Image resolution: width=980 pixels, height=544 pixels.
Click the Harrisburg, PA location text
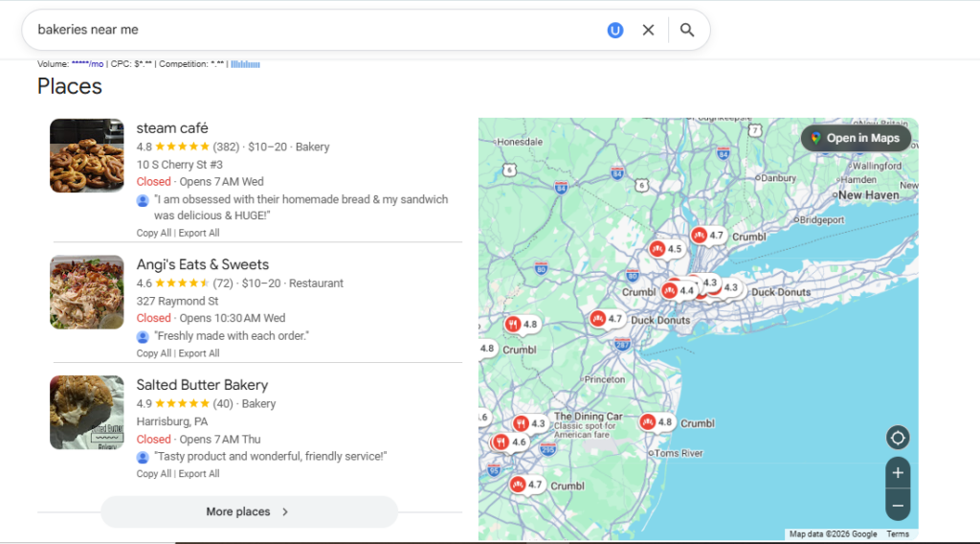coord(172,421)
